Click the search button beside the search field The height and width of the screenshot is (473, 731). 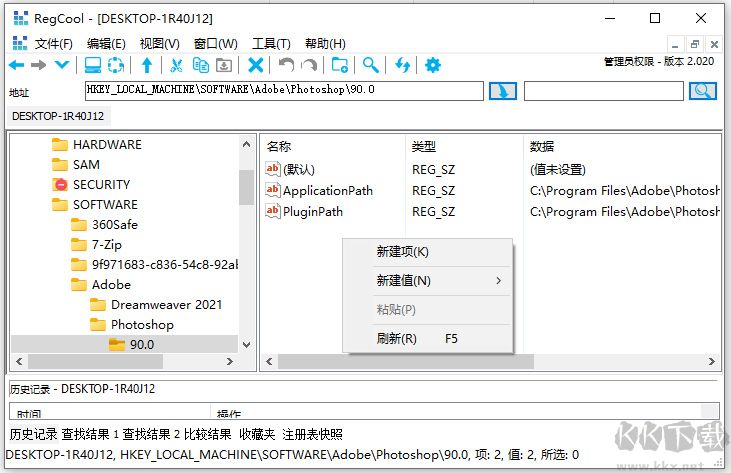click(703, 91)
